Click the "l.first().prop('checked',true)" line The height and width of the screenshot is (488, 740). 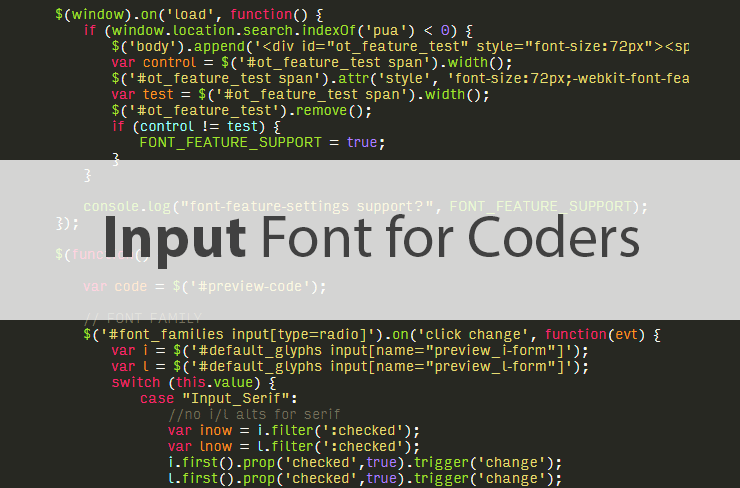coord(365,479)
